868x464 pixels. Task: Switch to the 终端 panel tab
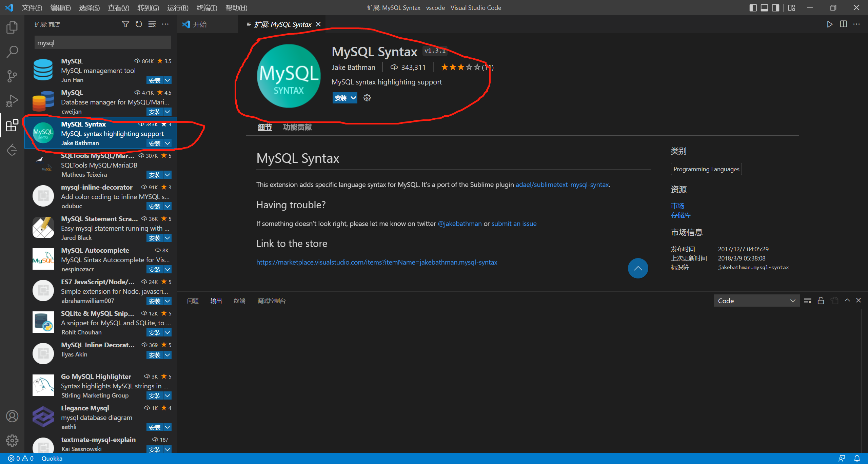239,301
